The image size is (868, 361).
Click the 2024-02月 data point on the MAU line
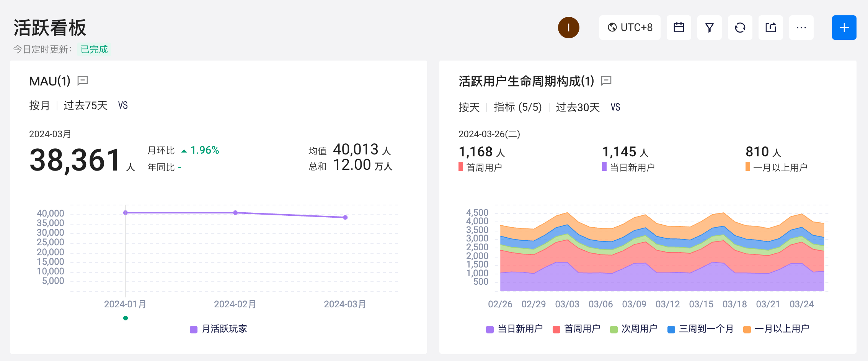pyautogui.click(x=235, y=213)
